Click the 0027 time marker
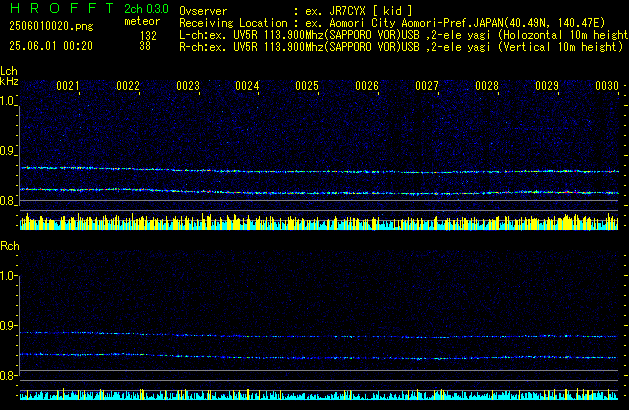Viewport: 629px width, 410px height. 427,86
